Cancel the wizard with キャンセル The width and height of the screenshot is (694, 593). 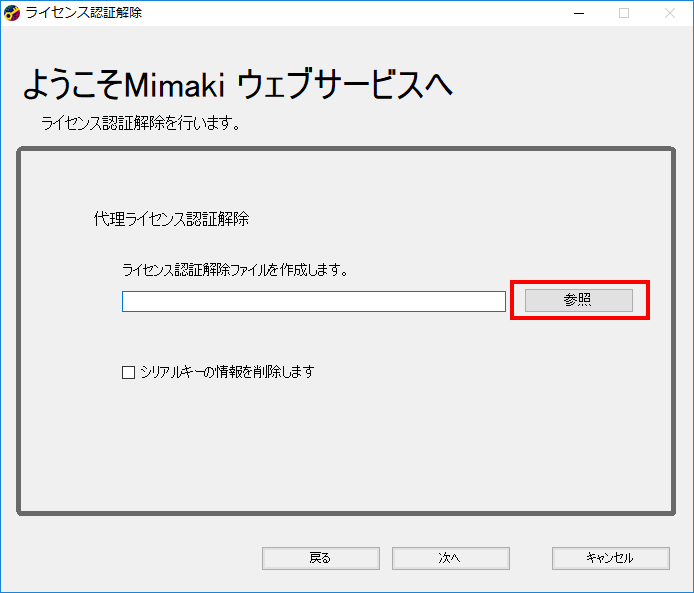610,558
